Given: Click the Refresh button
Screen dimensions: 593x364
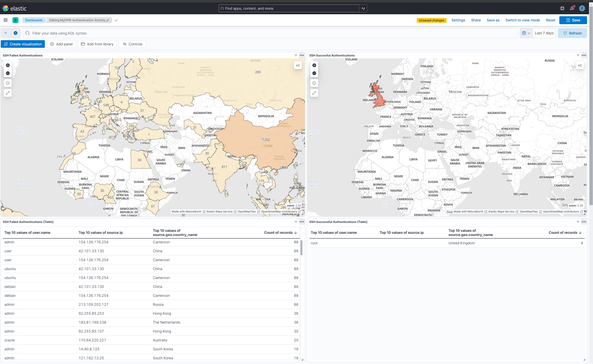Looking at the screenshot, I should coord(572,33).
